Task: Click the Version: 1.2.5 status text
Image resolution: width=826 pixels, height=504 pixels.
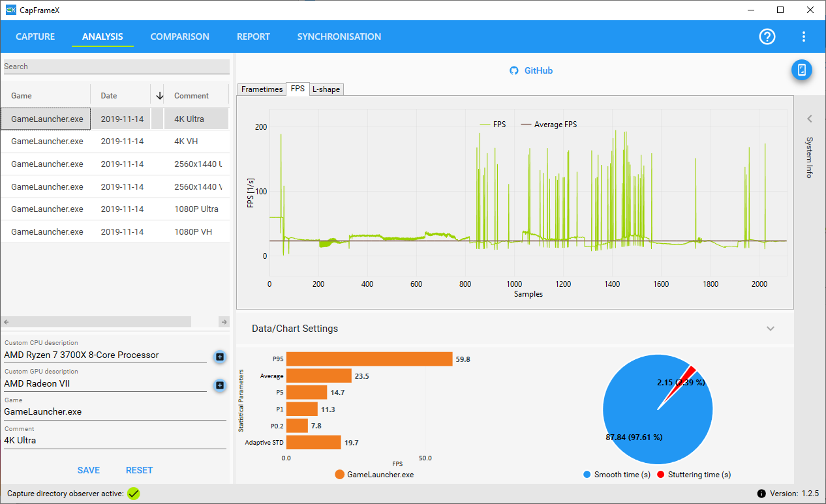Action: coord(793,494)
